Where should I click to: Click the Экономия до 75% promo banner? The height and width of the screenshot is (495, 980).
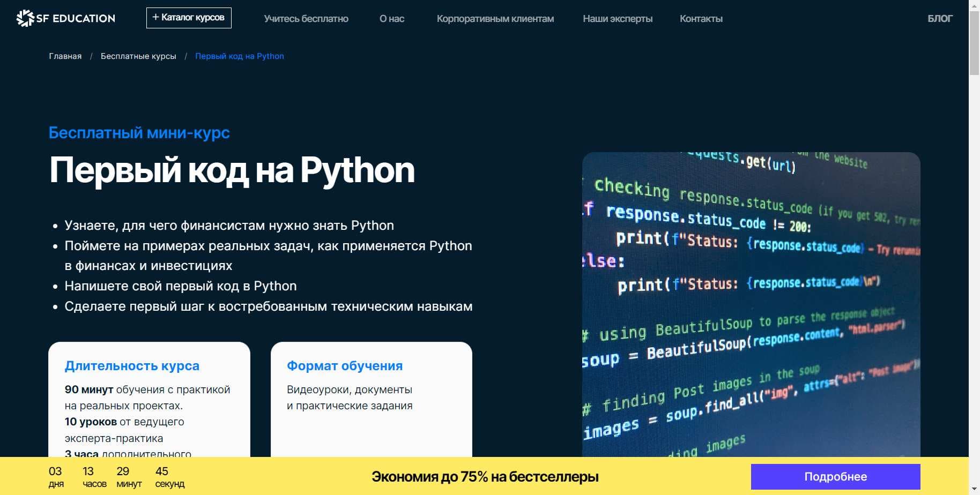[x=484, y=476]
